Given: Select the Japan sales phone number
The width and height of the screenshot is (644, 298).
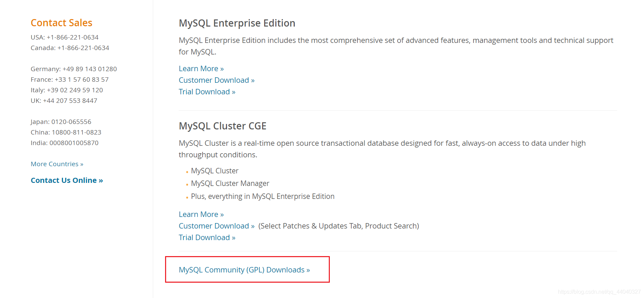Looking at the screenshot, I should 61,122.
